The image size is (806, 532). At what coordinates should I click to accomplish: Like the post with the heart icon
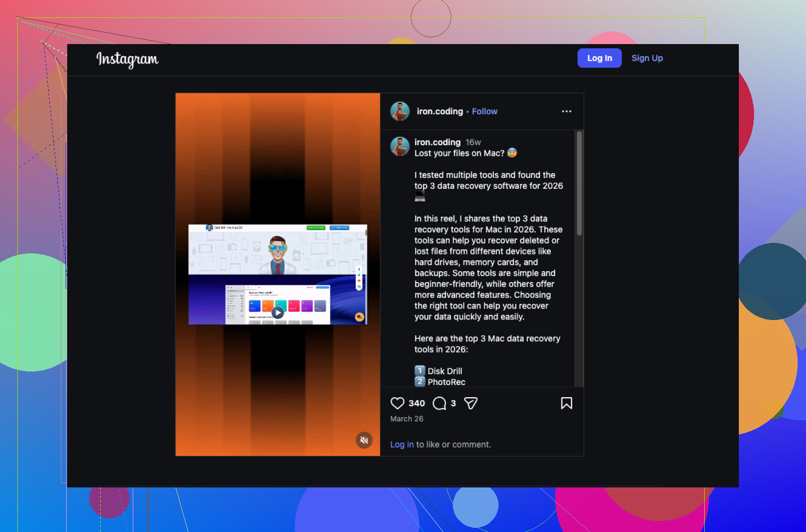point(397,403)
